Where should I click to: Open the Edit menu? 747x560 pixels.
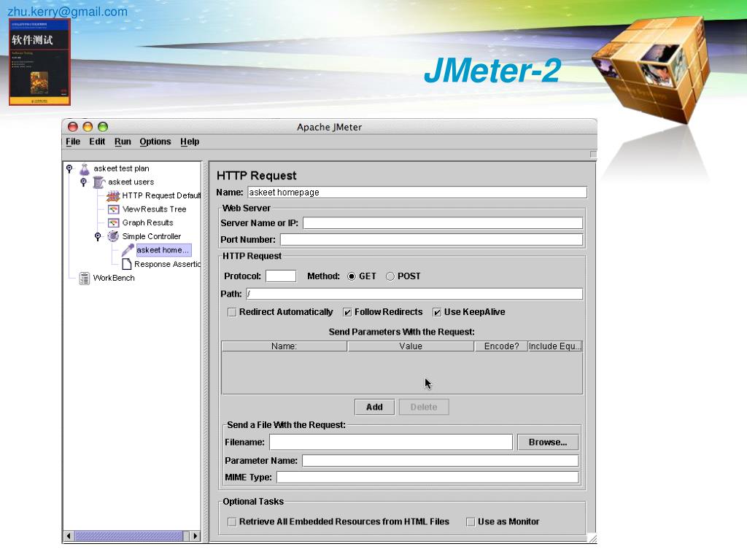pos(97,142)
